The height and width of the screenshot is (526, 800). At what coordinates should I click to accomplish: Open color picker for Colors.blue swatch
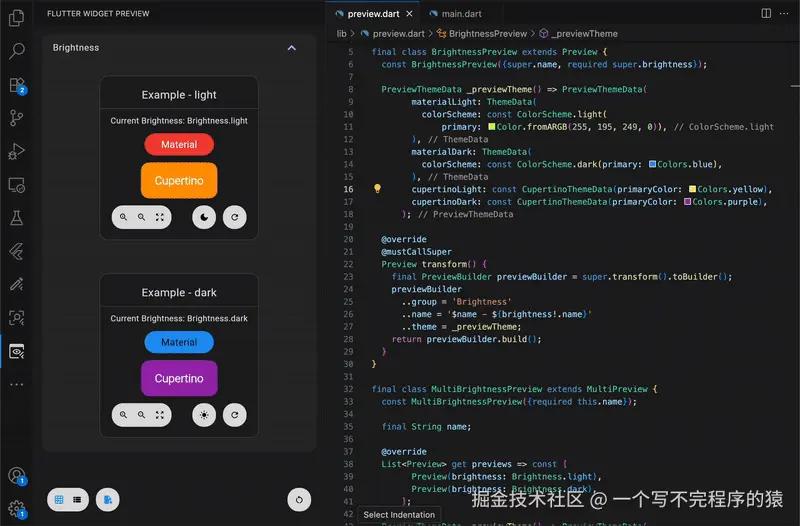(652, 164)
